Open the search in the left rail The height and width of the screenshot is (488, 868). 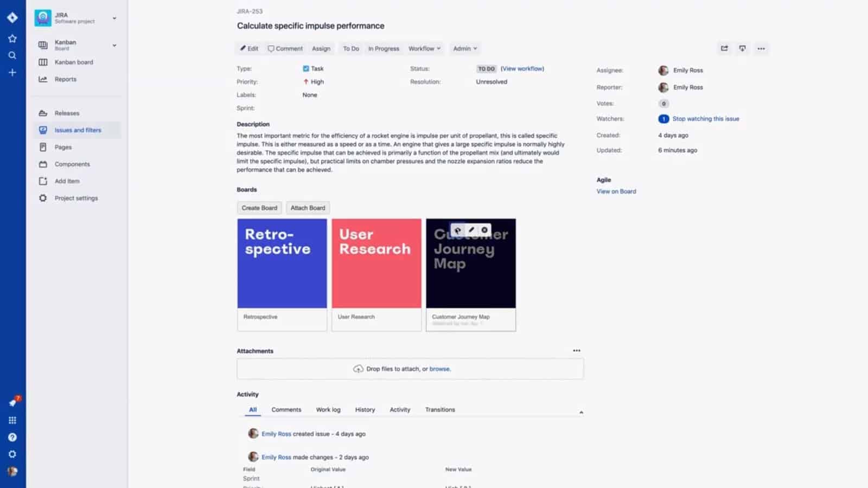point(12,55)
